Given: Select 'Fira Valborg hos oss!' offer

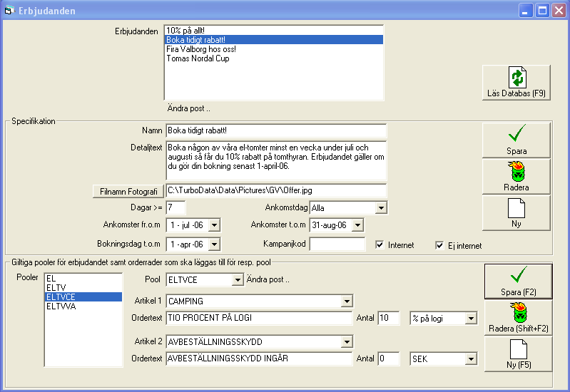Looking at the screenshot, I should 274,49.
